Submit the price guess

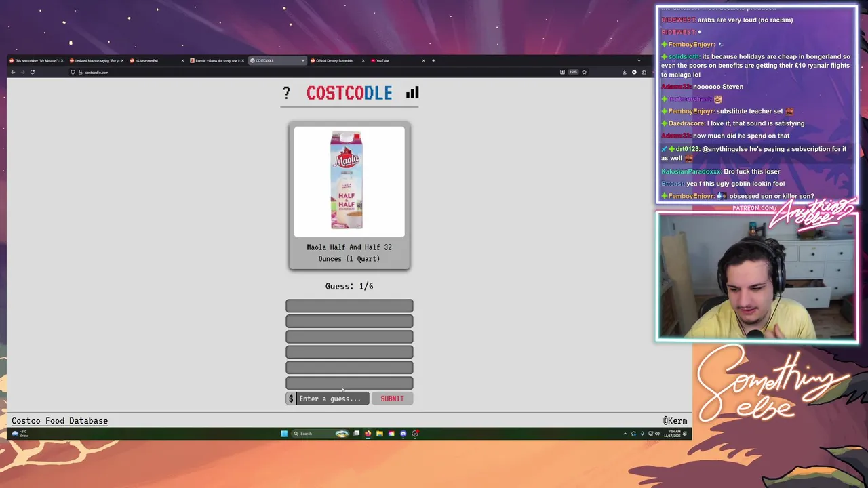point(392,399)
